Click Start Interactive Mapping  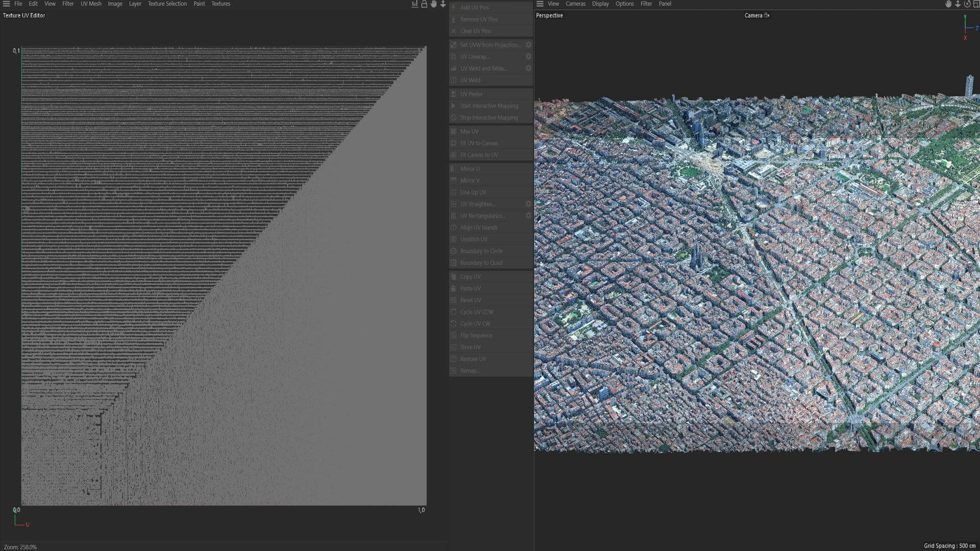pyautogui.click(x=491, y=106)
